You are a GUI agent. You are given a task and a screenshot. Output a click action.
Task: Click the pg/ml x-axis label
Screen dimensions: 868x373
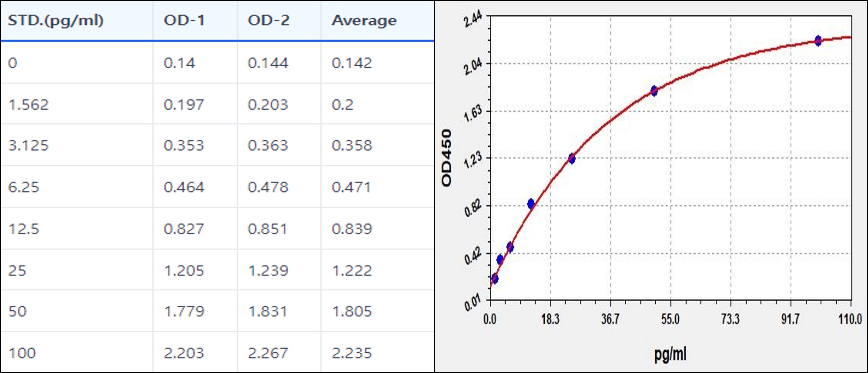pos(670,354)
